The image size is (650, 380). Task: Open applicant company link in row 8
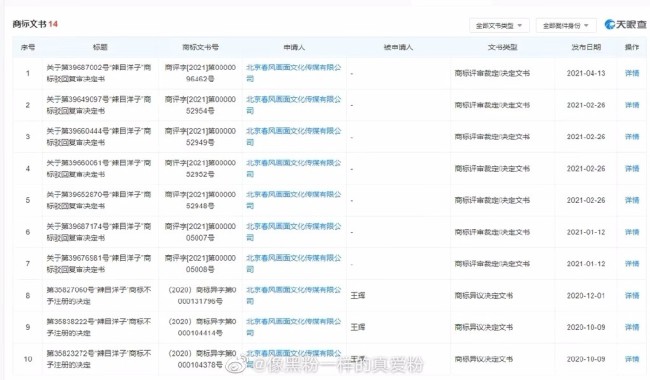pos(293,295)
